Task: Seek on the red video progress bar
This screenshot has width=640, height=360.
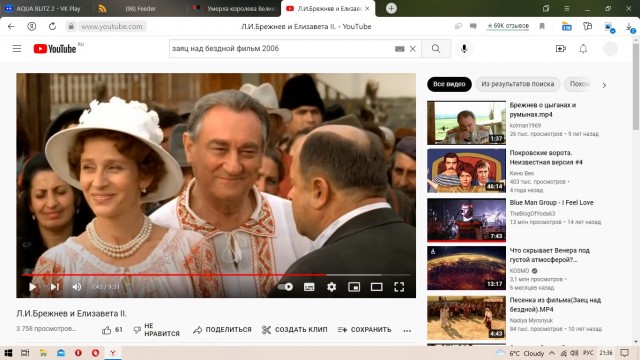Action: [x=216, y=275]
